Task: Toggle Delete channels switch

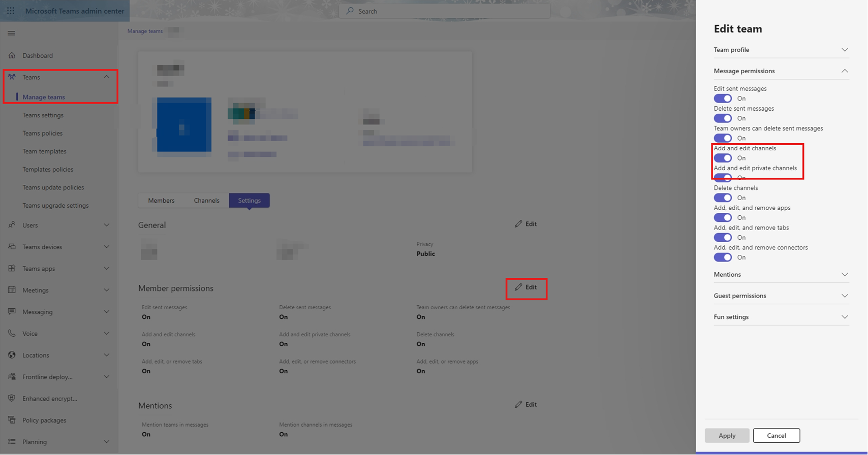Action: pyautogui.click(x=723, y=198)
